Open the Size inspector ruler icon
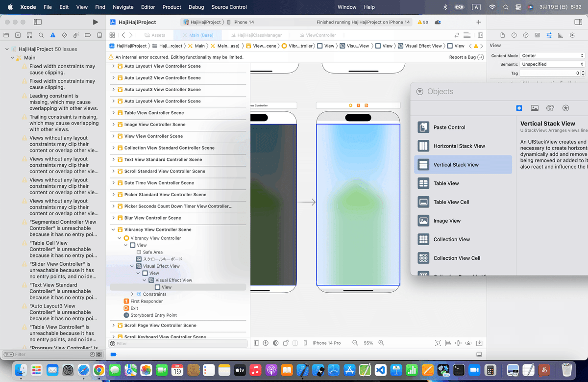The height and width of the screenshot is (382, 588). (561, 35)
